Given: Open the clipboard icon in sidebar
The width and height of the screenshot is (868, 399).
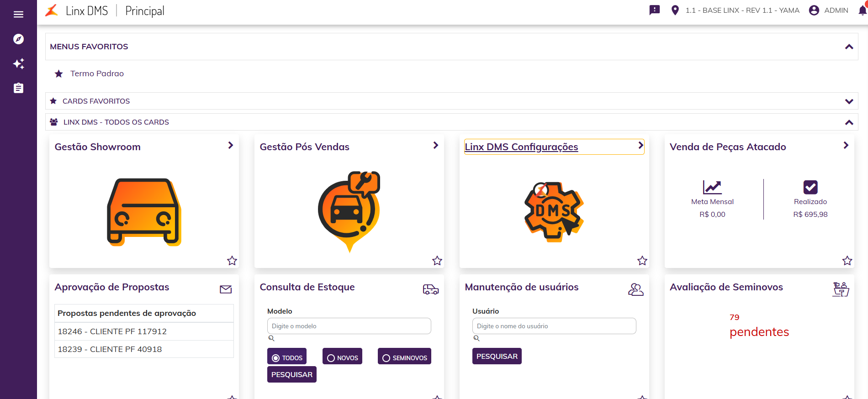Looking at the screenshot, I should 18,88.
